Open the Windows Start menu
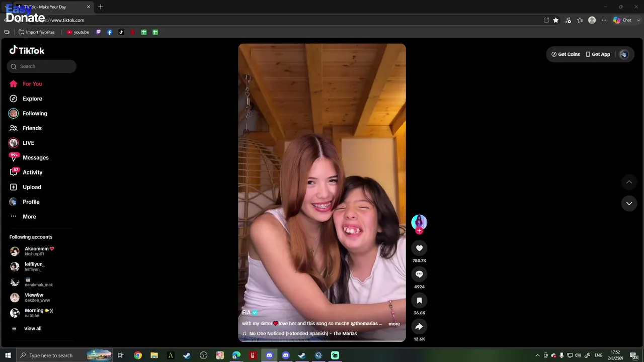This screenshot has height=362, width=644. point(8,355)
